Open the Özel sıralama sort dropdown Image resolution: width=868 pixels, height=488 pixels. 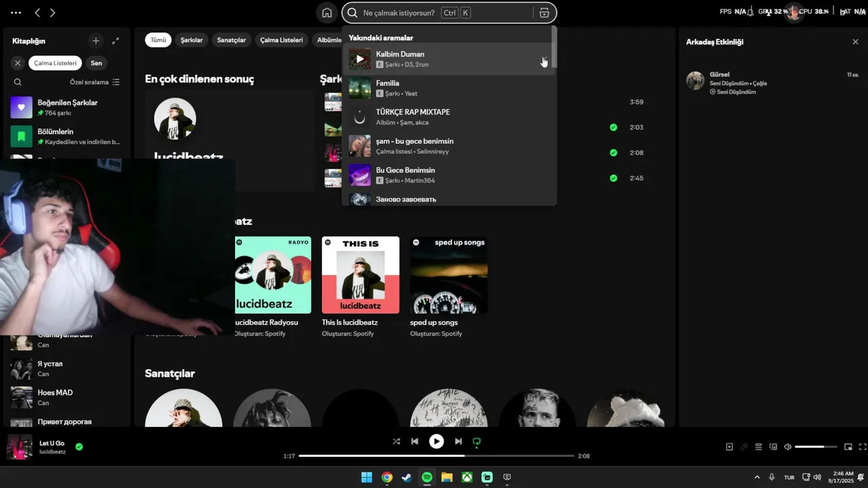pos(95,82)
